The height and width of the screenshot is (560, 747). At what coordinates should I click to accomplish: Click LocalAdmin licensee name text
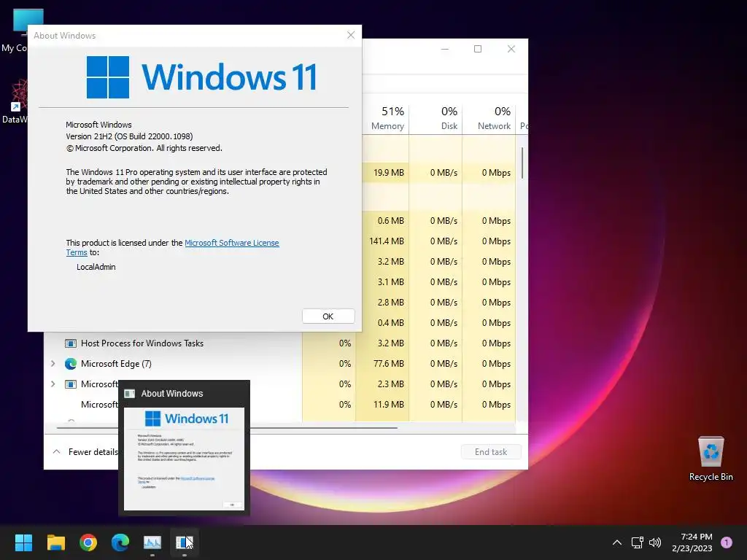click(x=96, y=267)
